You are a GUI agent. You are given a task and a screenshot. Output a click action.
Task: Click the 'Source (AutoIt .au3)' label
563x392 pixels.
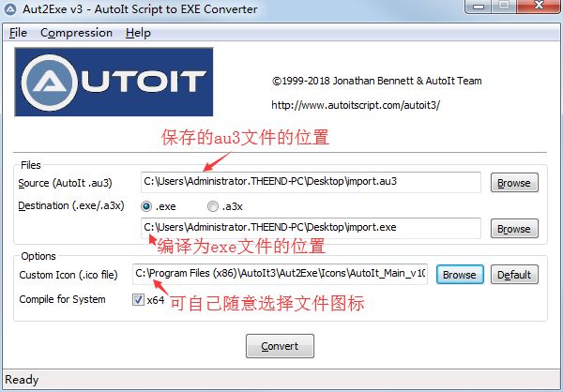click(65, 183)
